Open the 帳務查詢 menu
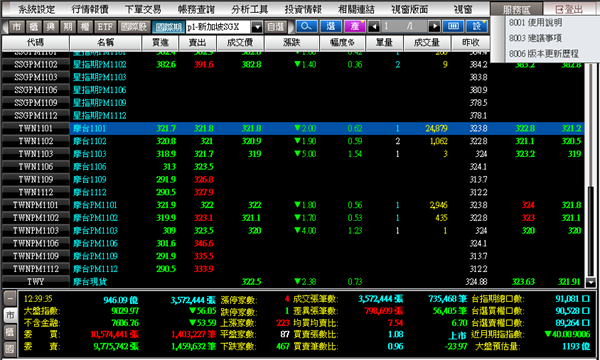Image resolution: width=600 pixels, height=360 pixels. click(196, 9)
